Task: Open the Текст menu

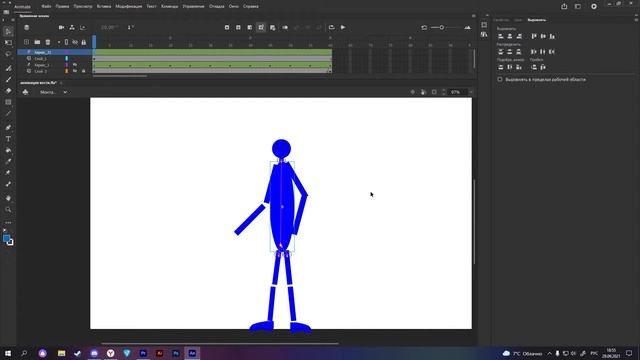Action: (151, 7)
